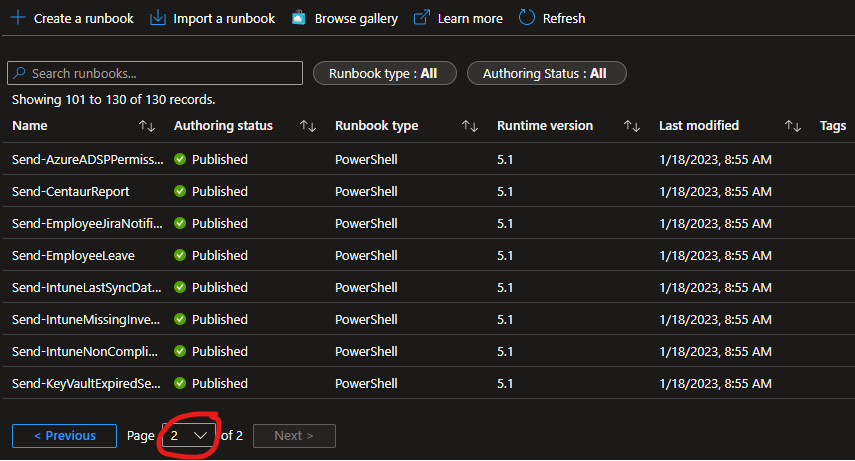Sort by Runbook type arrows icon
This screenshot has height=461, width=855.
pyautogui.click(x=470, y=126)
